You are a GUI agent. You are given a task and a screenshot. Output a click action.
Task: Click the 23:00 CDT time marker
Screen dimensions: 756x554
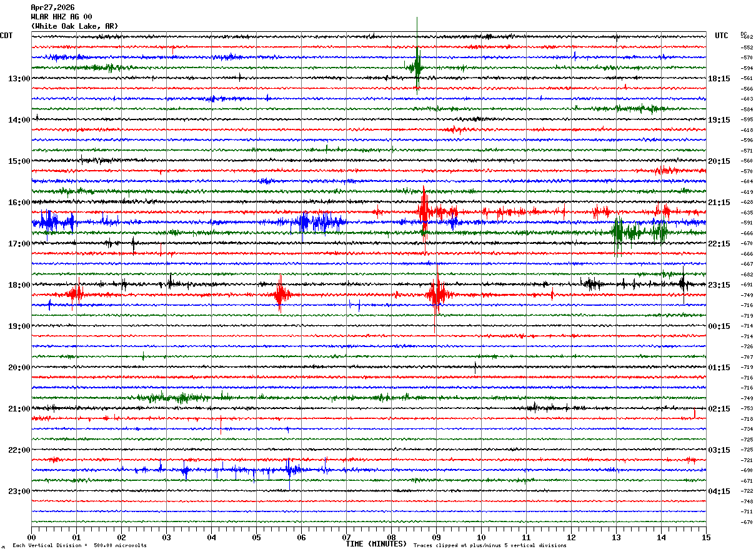pyautogui.click(x=19, y=491)
